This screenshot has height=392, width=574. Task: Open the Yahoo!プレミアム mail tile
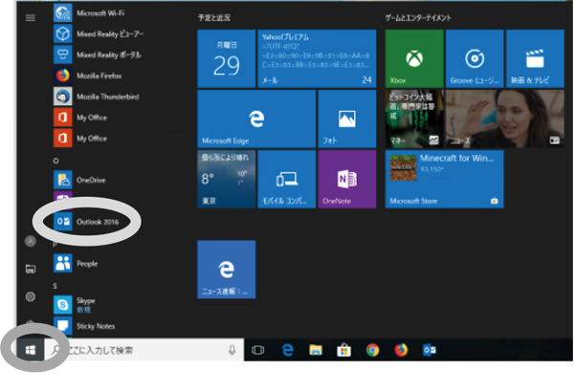pos(317,58)
